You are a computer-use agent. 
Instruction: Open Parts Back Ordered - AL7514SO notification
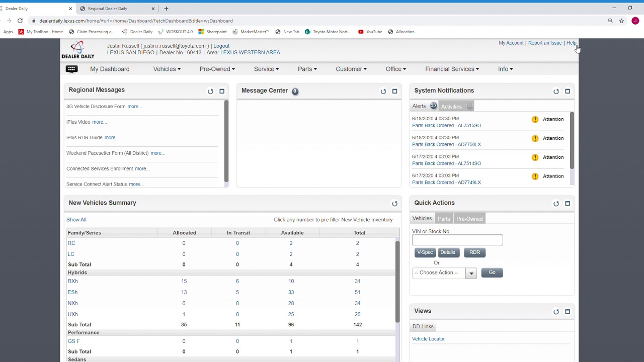point(446,163)
